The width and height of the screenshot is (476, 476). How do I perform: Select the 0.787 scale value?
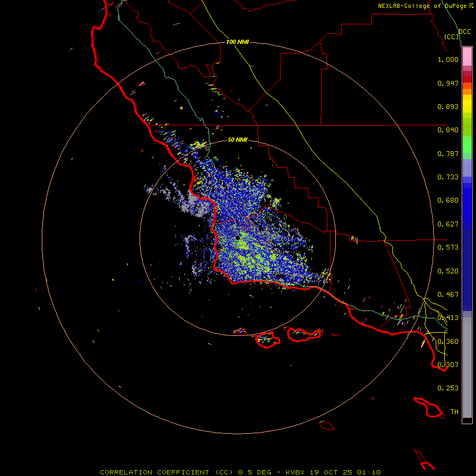pyautogui.click(x=448, y=153)
